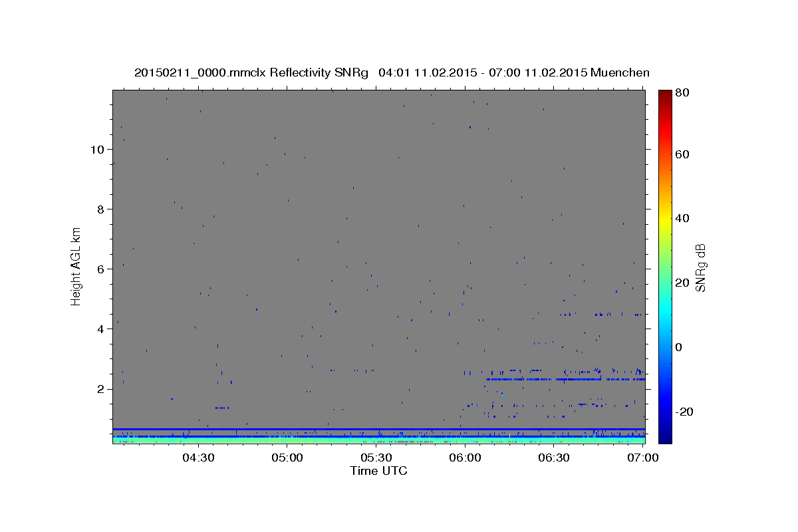Click the 05:30 time tick label
This screenshot has width=798, height=532.
[x=376, y=458]
